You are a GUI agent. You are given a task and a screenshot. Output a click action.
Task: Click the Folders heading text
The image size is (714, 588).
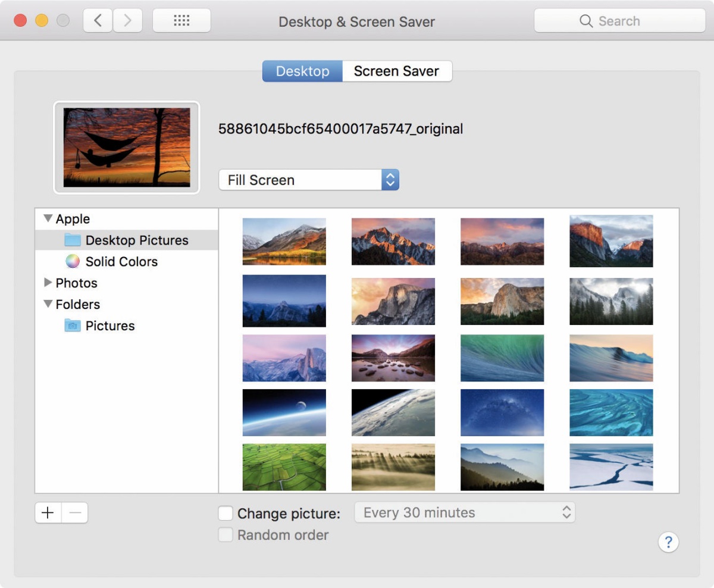click(x=78, y=304)
